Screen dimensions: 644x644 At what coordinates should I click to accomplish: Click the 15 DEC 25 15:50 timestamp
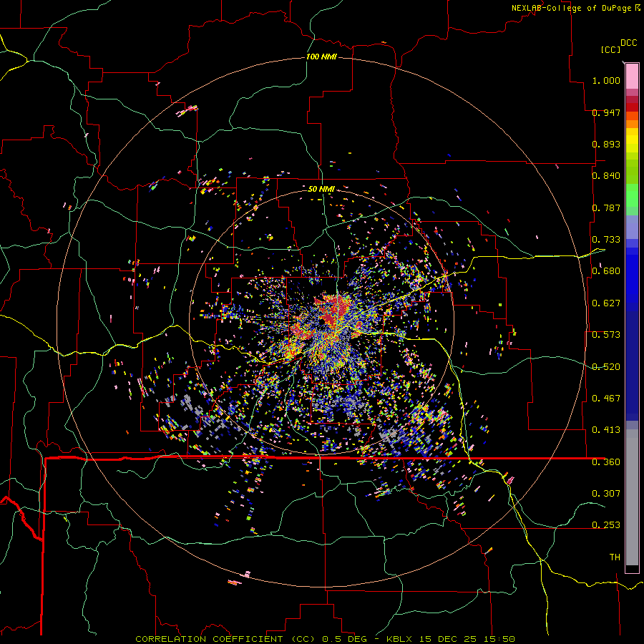467,639
